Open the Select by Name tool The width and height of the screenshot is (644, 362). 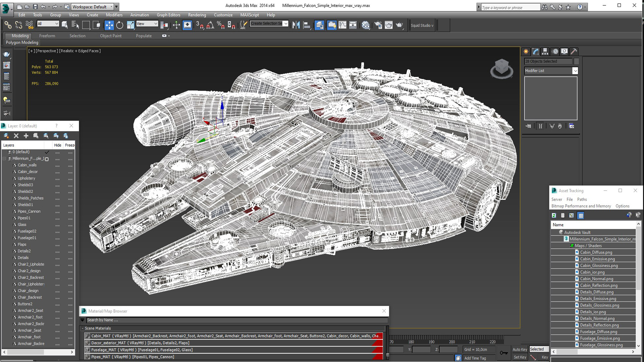(x=75, y=25)
